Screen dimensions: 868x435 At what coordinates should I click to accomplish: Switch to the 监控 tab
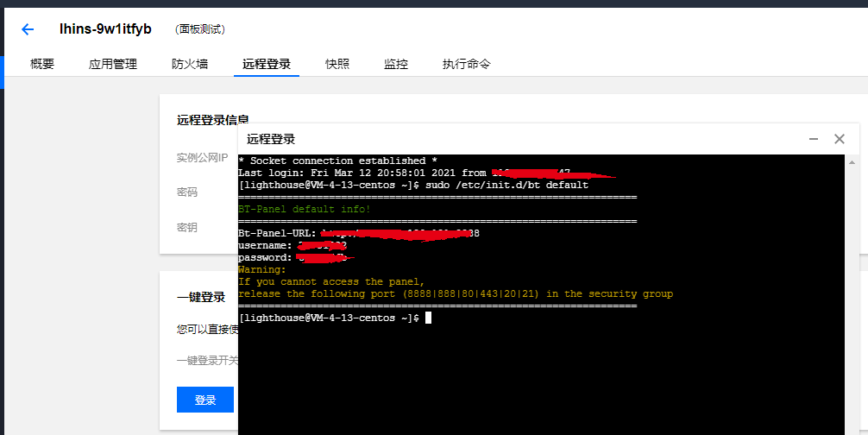click(396, 64)
